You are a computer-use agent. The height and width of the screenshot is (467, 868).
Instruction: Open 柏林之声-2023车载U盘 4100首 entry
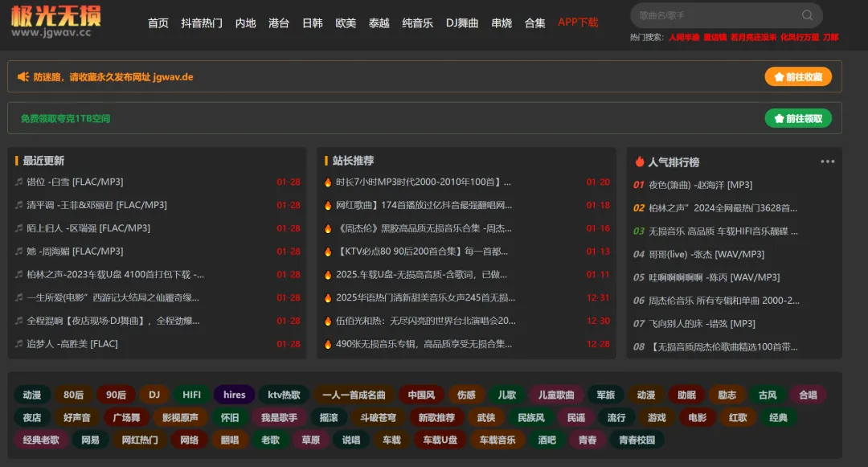(115, 274)
